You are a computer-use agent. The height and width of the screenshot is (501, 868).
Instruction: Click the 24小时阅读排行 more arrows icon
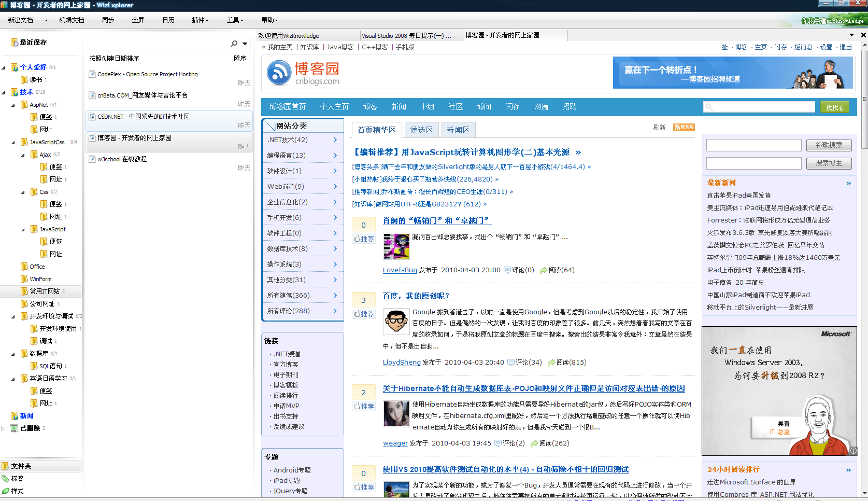848,470
